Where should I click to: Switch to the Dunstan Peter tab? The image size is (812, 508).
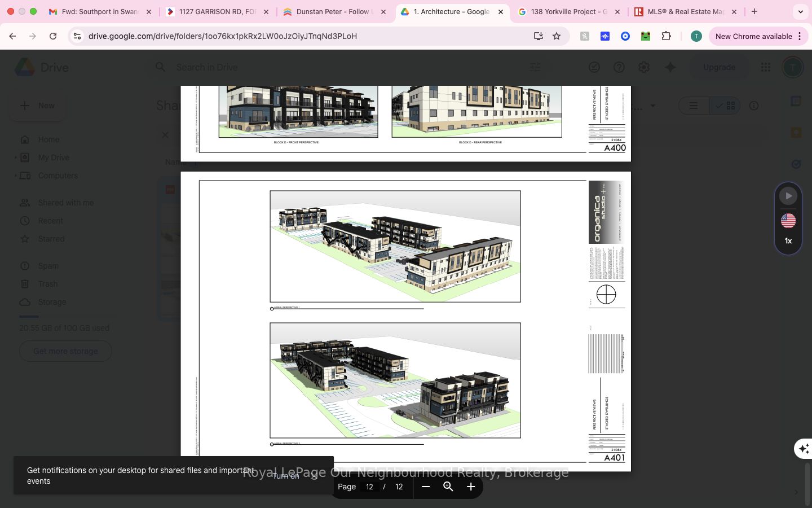pos(334,11)
